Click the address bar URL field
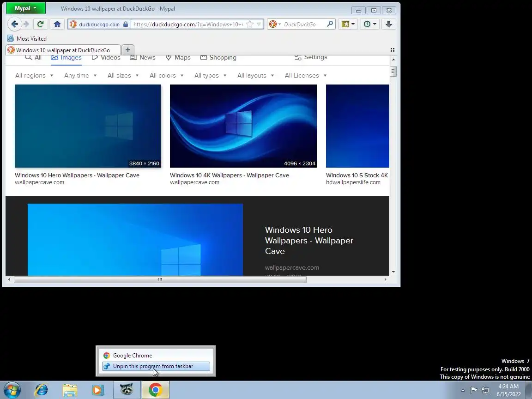 click(187, 24)
